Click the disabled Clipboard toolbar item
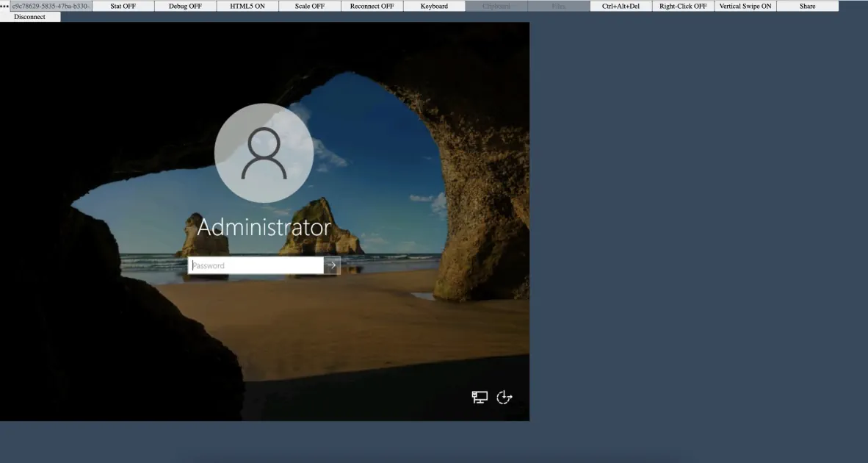868x463 pixels. click(496, 6)
